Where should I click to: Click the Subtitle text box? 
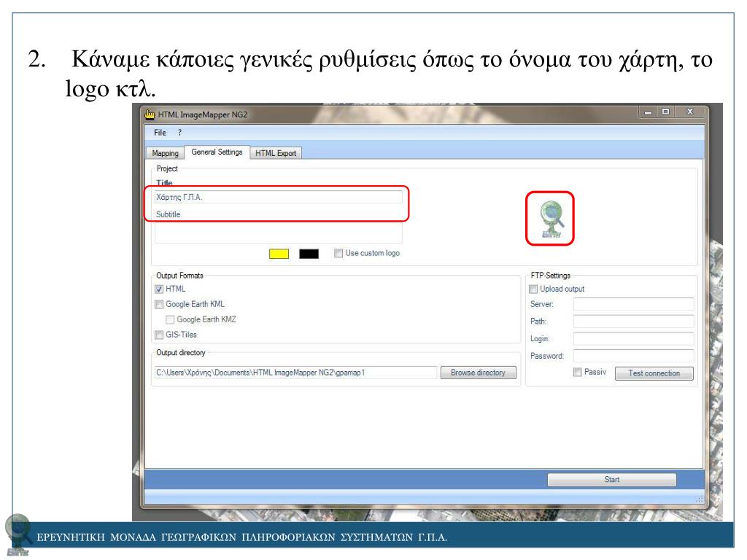click(x=278, y=233)
